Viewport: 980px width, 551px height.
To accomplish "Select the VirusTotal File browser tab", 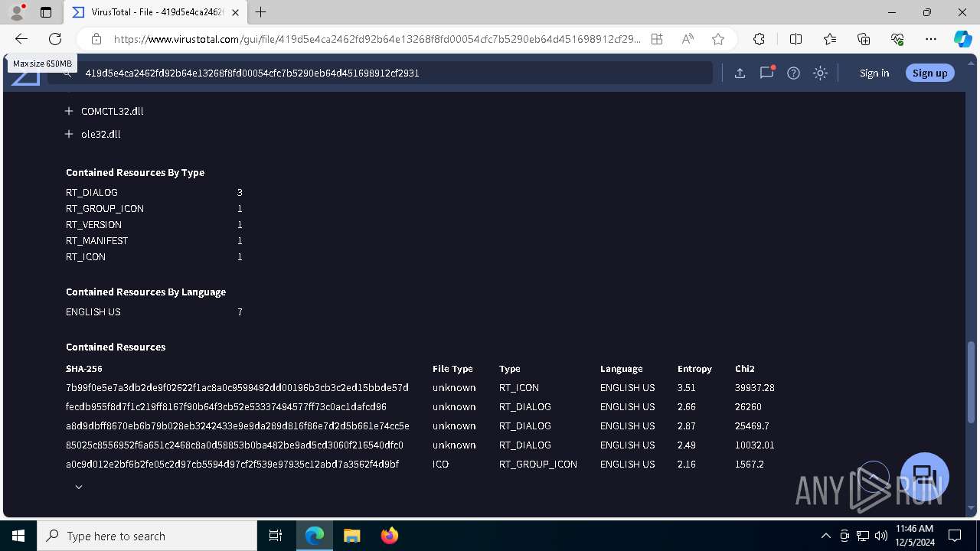I will point(156,12).
